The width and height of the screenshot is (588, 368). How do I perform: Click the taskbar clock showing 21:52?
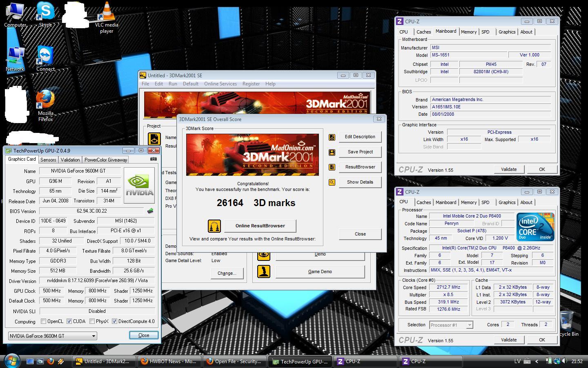577,361
